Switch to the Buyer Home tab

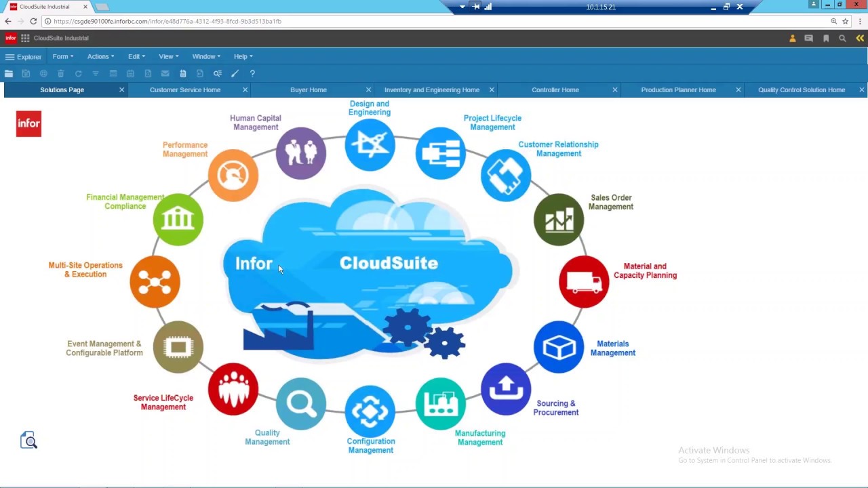click(x=309, y=89)
